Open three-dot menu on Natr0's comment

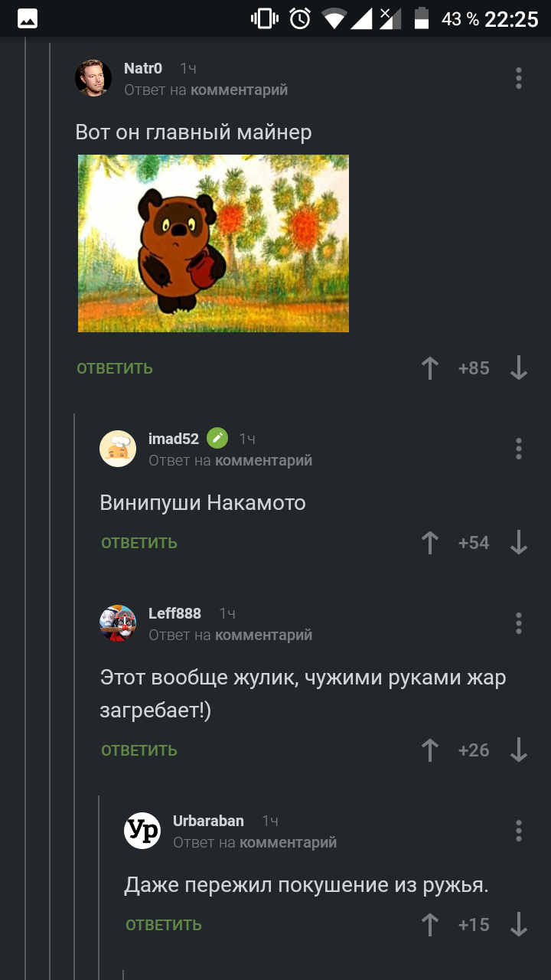[x=519, y=78]
